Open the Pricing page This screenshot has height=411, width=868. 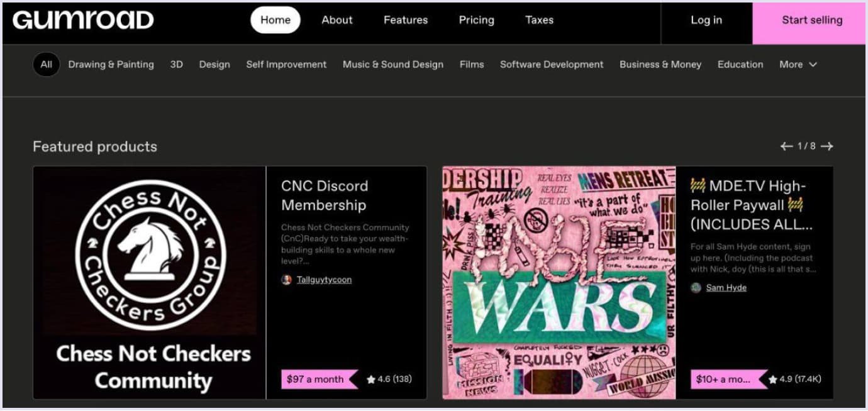tap(476, 20)
